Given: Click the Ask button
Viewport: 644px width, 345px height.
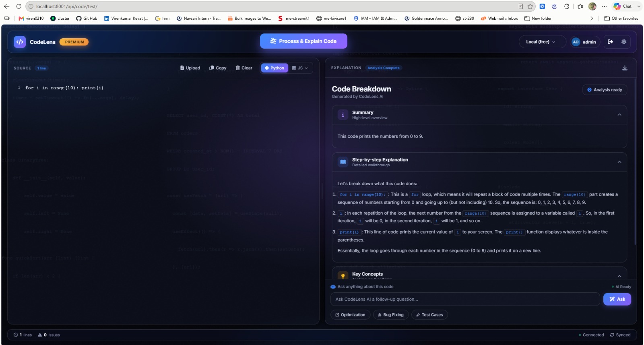Looking at the screenshot, I should tap(617, 299).
